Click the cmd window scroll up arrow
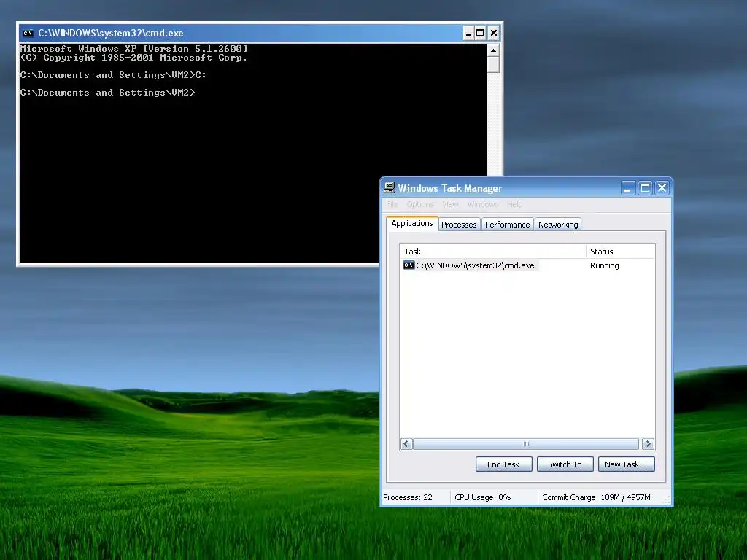The width and height of the screenshot is (747, 560). [494, 50]
